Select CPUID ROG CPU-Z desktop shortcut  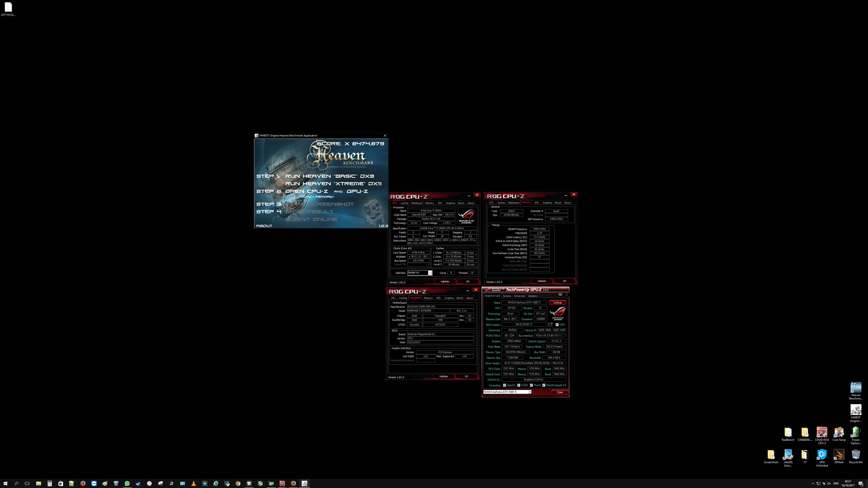[822, 436]
